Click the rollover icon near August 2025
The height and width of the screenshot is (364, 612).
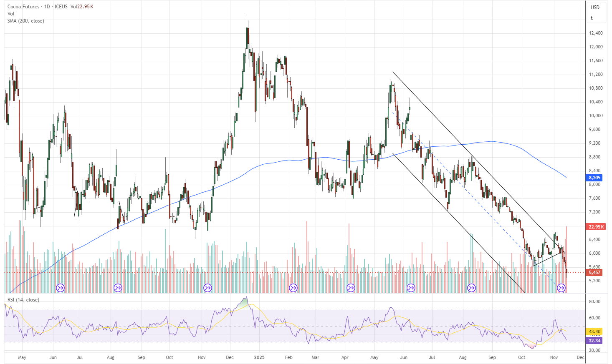tap(471, 288)
